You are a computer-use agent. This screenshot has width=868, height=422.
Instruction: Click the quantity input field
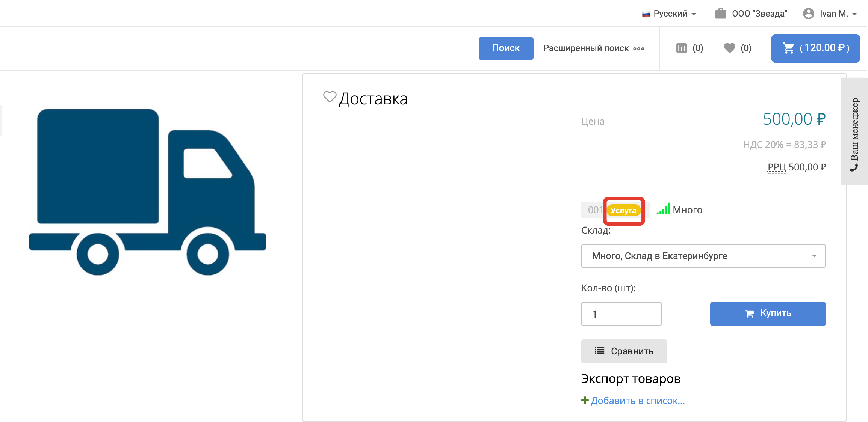click(621, 314)
